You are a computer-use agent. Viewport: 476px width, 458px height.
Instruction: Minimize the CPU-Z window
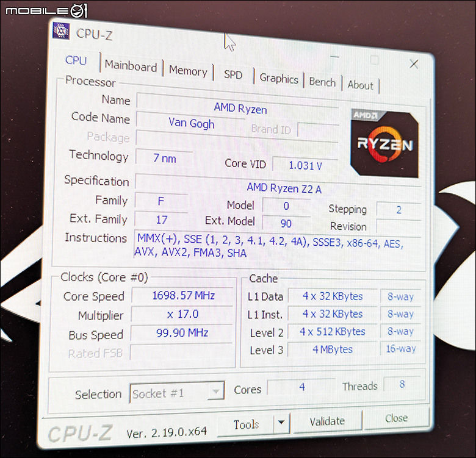click(334, 57)
